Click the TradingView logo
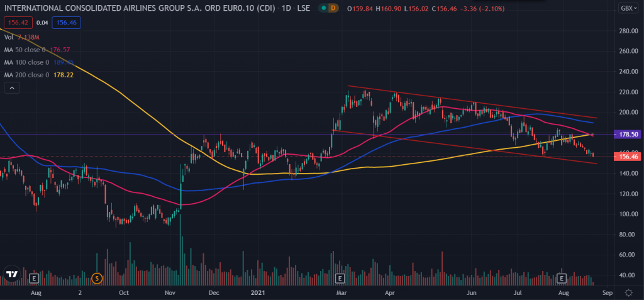This screenshot has width=644, height=300. point(11,275)
